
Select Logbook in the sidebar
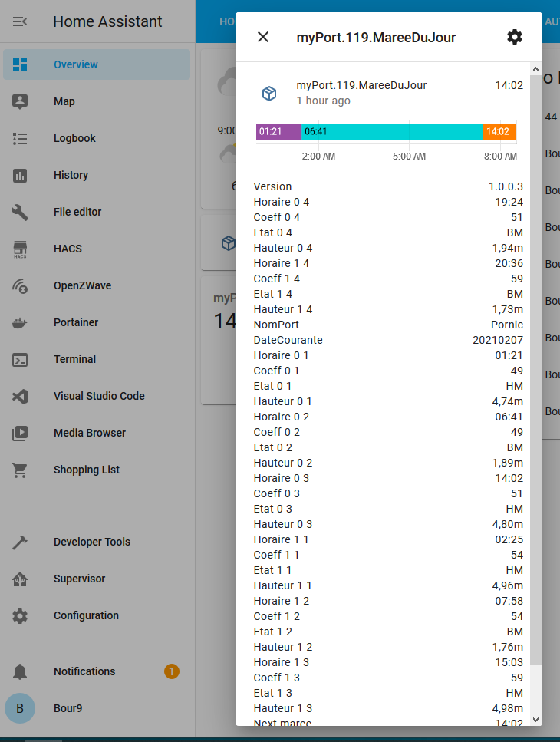click(74, 138)
